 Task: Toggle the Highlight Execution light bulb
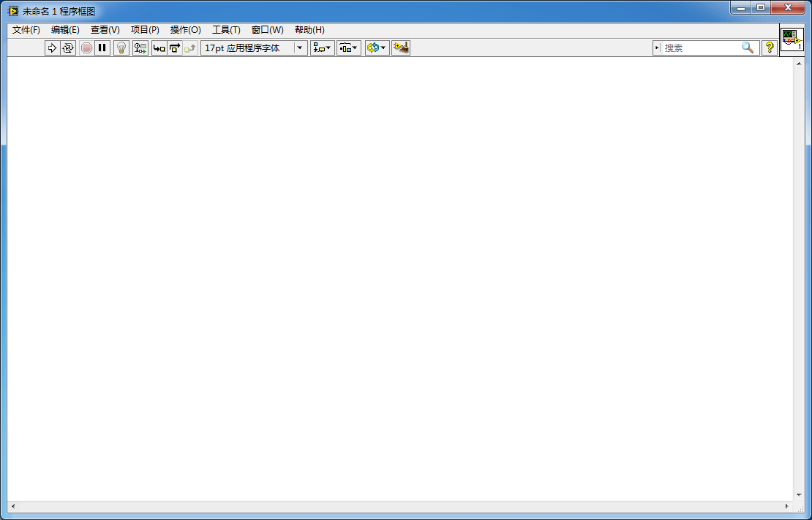click(121, 48)
